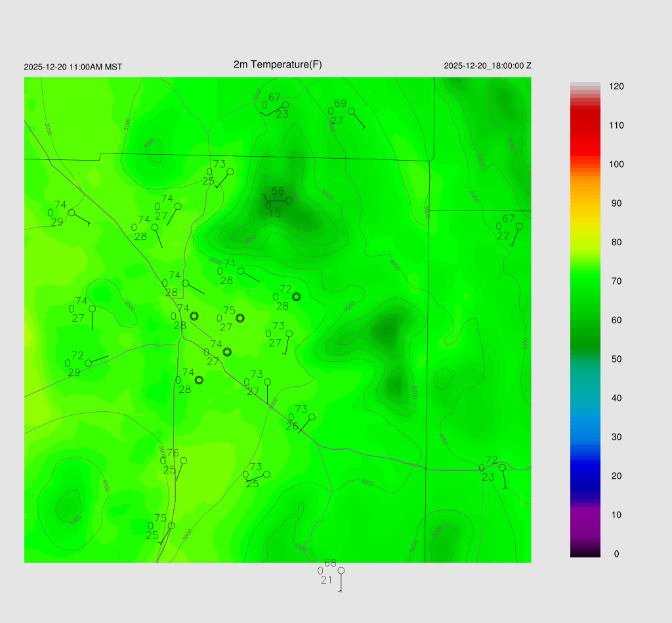This screenshot has height=623, width=672.
Task: Select the station marker showing 76 degrees
Action: (x=184, y=460)
